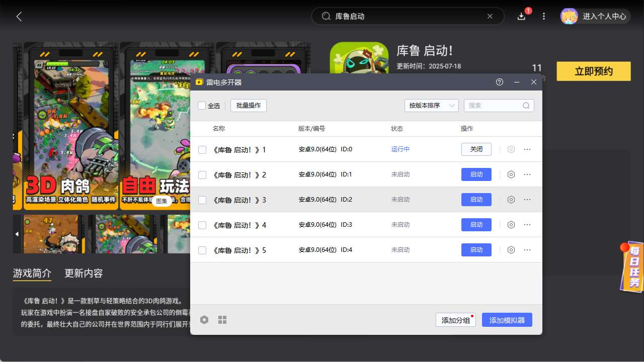Click the 图集 label on screenshots
644x362 pixels.
coord(162,201)
